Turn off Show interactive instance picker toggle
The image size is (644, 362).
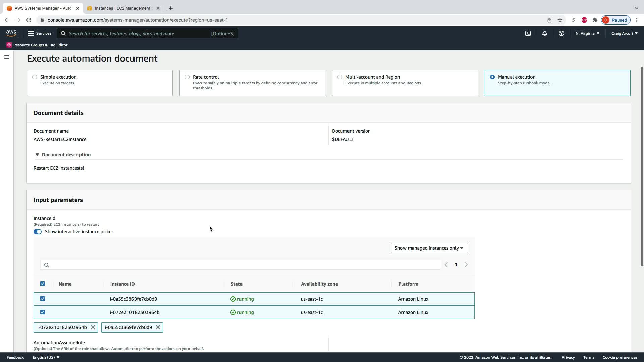click(x=38, y=232)
